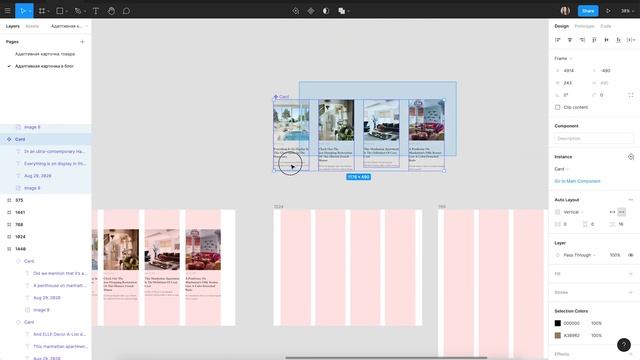Click Go to Main Component link
640x360 pixels.
pyautogui.click(x=577, y=181)
